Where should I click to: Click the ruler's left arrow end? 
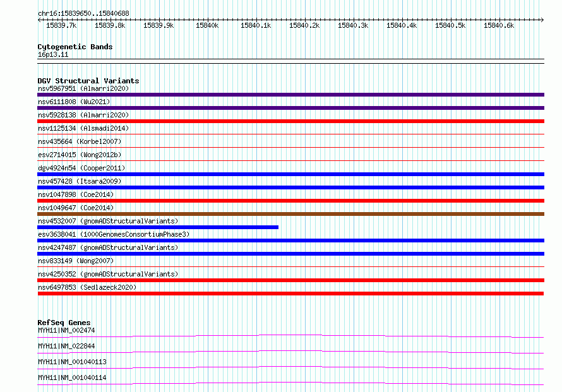[39, 20]
